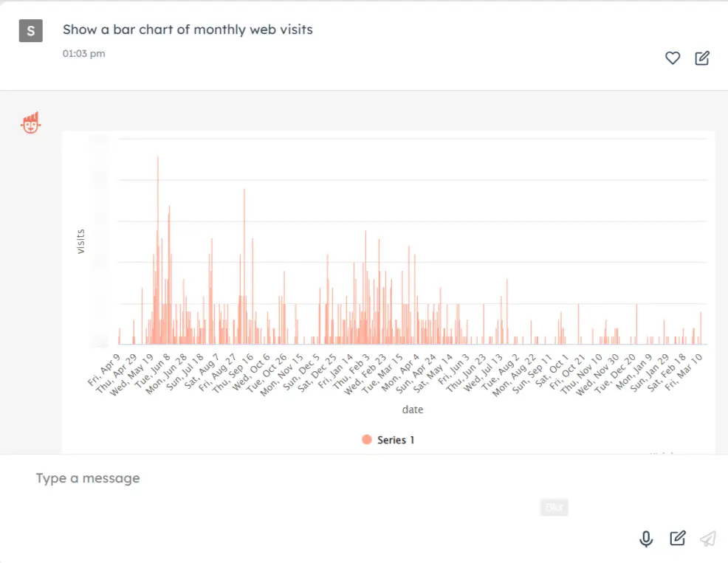
Task: Click the '01:03 pm' timestamp
Action: click(83, 53)
